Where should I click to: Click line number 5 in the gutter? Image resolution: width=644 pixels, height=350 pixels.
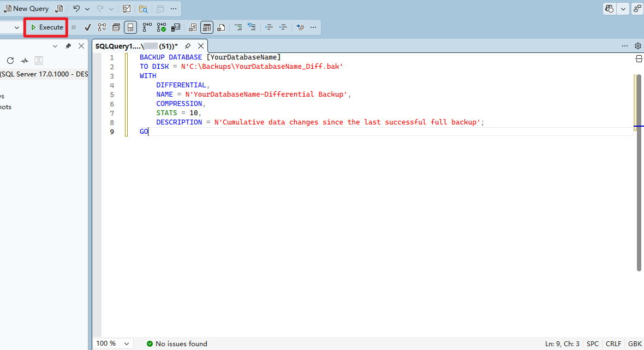pyautogui.click(x=112, y=94)
